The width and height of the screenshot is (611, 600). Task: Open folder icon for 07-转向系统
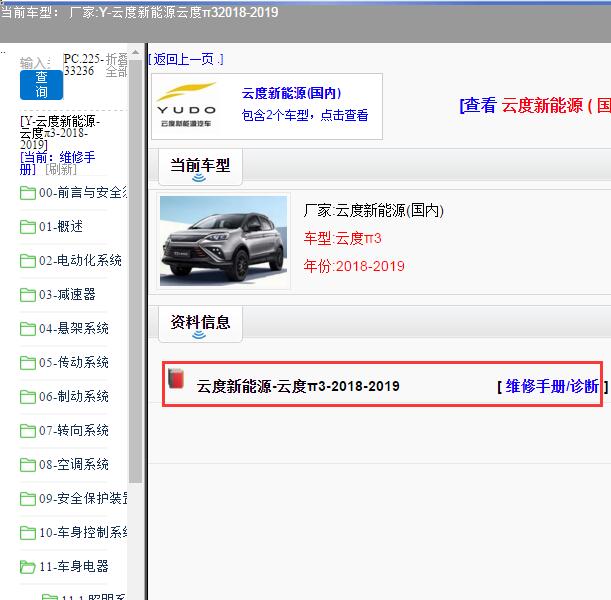pos(28,431)
